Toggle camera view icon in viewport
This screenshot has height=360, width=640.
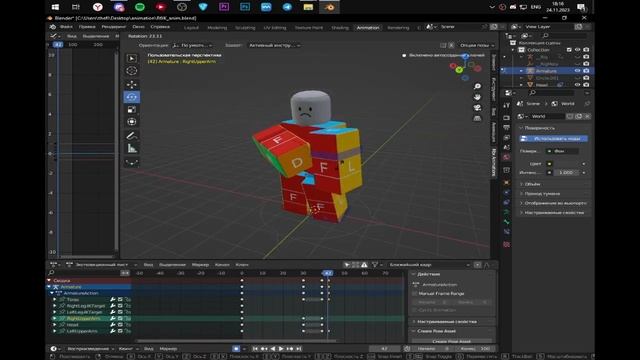477,108
